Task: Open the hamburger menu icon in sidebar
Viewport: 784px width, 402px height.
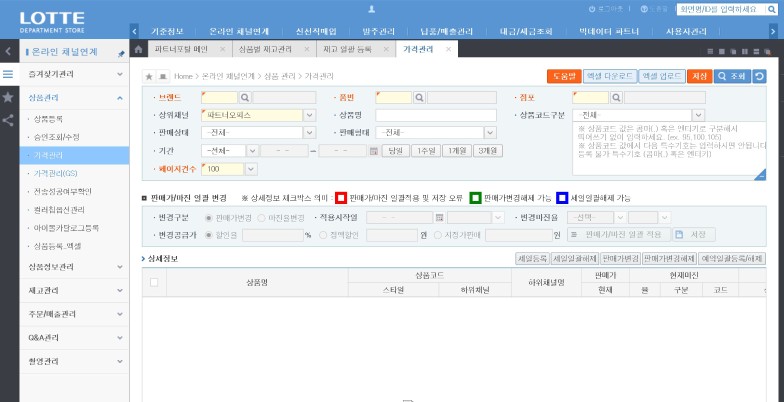Action: click(x=8, y=74)
